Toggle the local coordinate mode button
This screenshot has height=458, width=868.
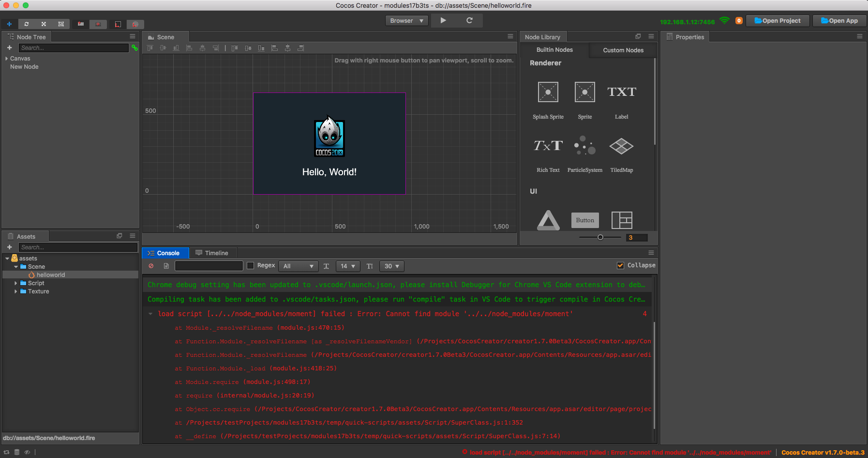click(x=118, y=24)
